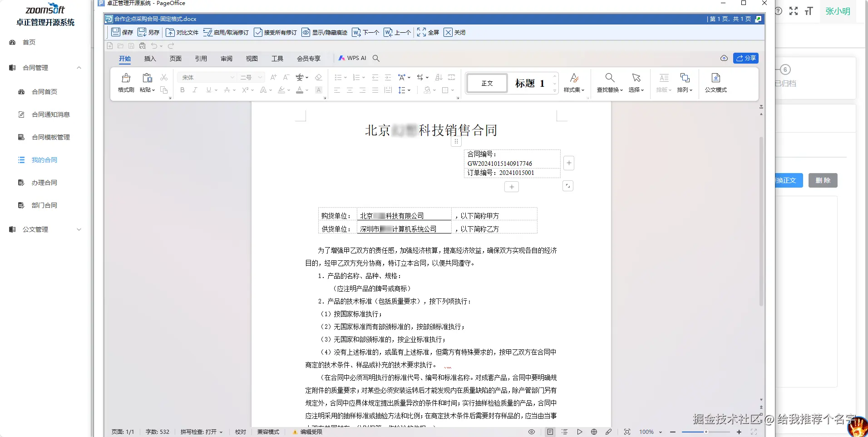Click the blue 分享 share button
The image size is (868, 437).
coord(746,58)
